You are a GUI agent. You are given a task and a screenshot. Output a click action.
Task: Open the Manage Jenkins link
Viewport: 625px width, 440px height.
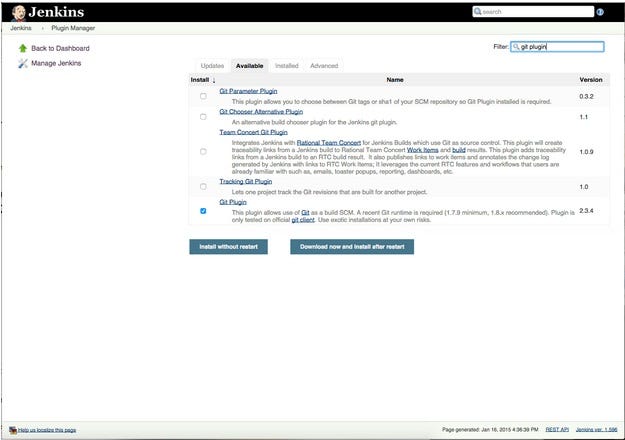(56, 63)
